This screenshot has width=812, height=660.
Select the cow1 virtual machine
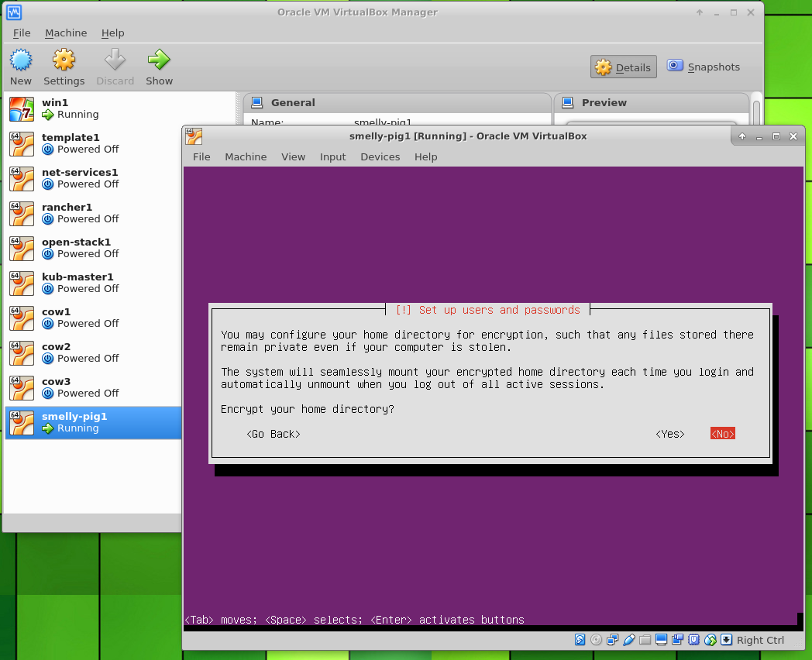pyautogui.click(x=93, y=318)
